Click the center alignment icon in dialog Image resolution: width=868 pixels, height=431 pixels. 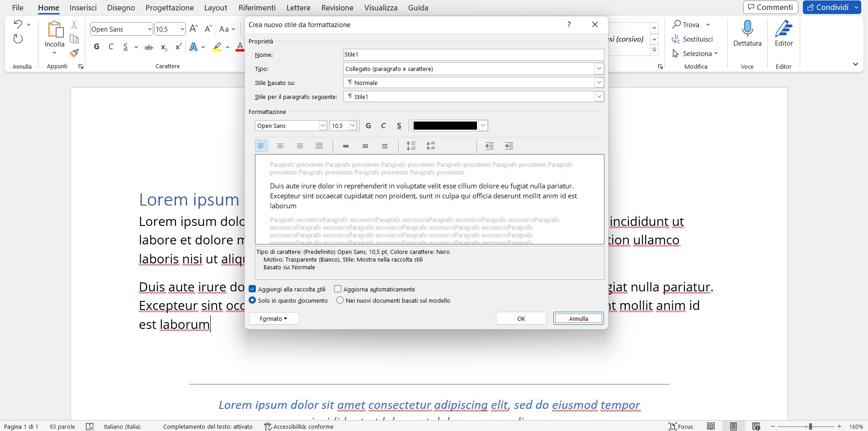pos(280,146)
